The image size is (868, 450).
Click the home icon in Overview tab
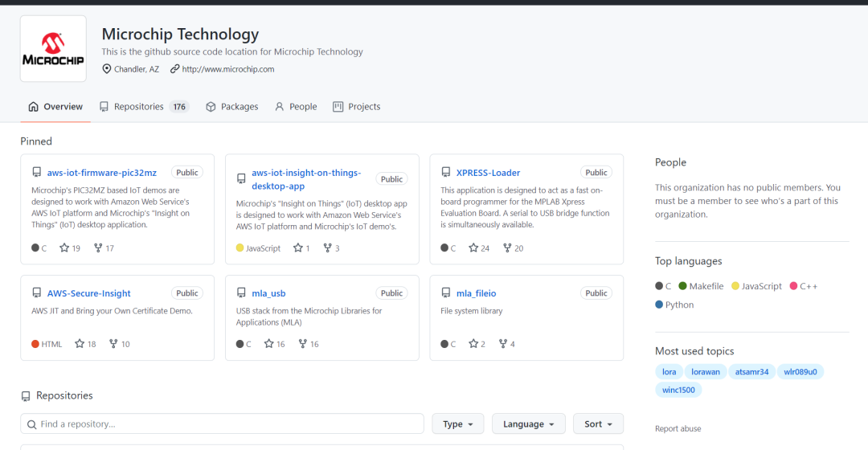coord(33,106)
